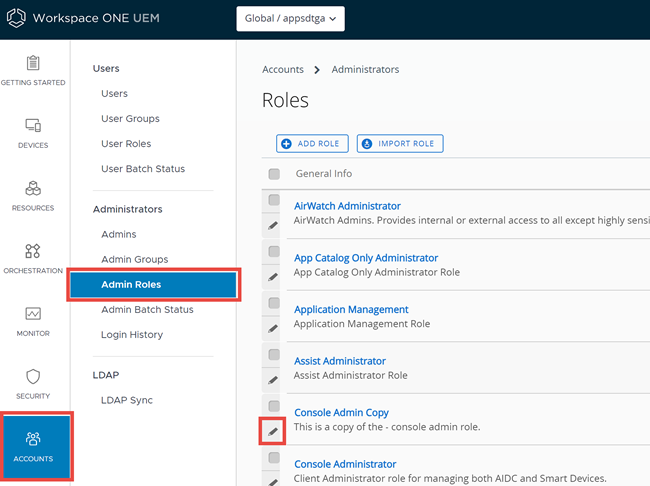The width and height of the screenshot is (650, 486).
Task: Open Admins under Administrators
Action: coord(119,234)
